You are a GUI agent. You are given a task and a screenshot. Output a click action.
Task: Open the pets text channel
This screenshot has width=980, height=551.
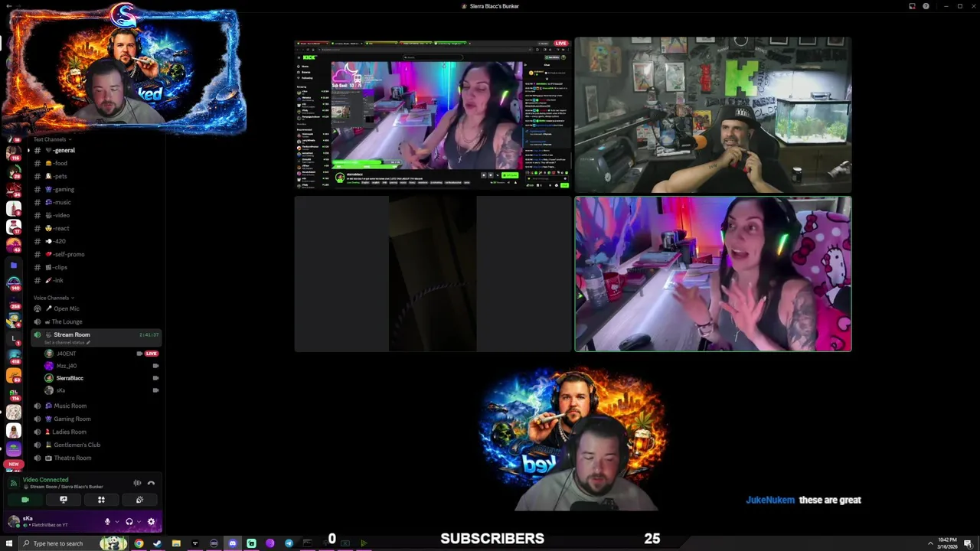(x=96, y=176)
